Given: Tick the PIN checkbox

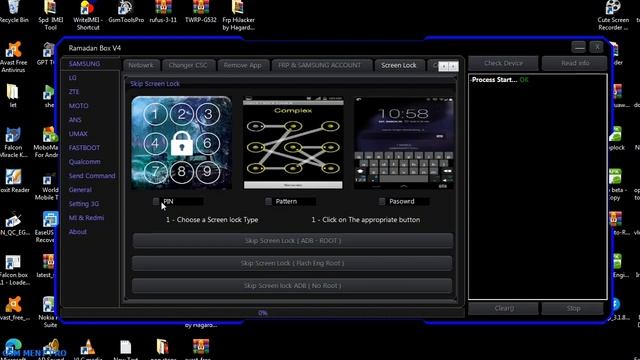Looking at the screenshot, I should (x=156, y=201).
